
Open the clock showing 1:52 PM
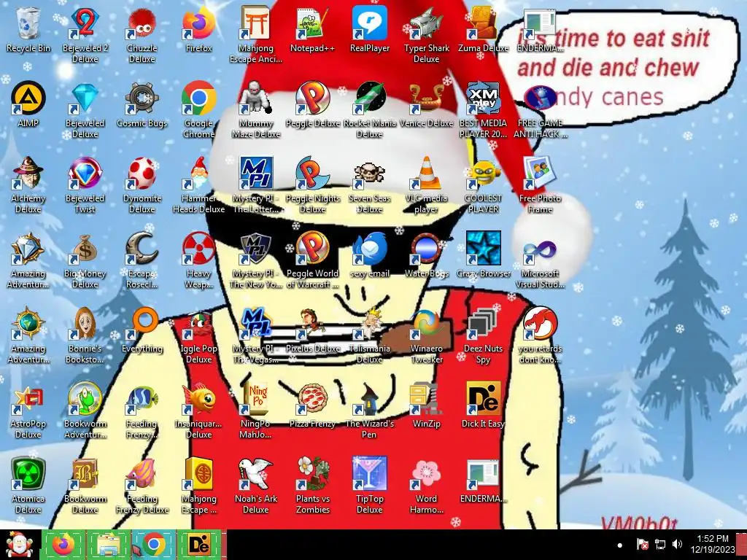coord(713,544)
